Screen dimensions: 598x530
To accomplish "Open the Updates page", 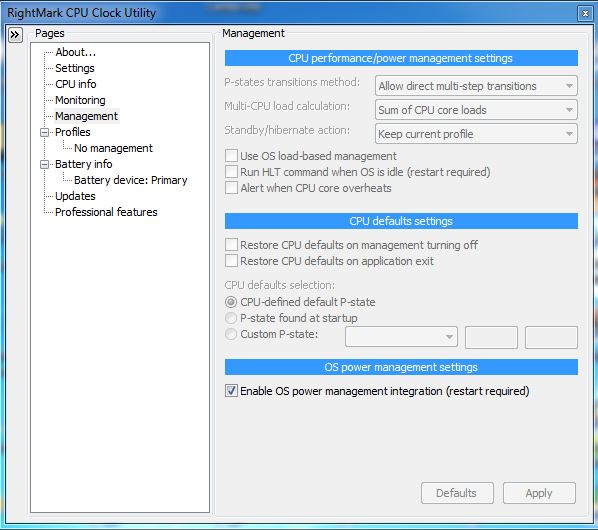I will click(75, 196).
